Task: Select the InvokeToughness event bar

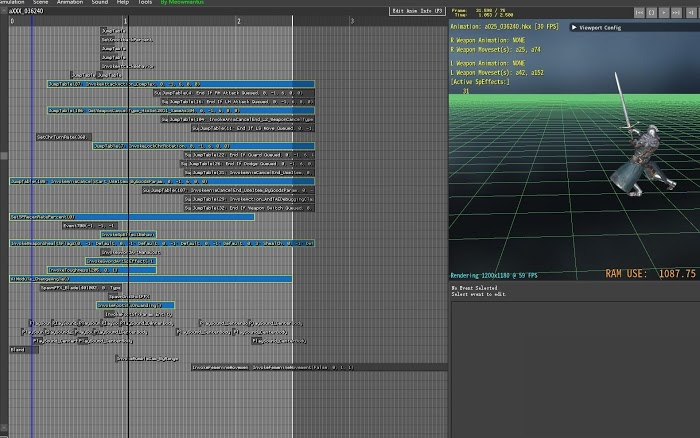Action: 102,270
